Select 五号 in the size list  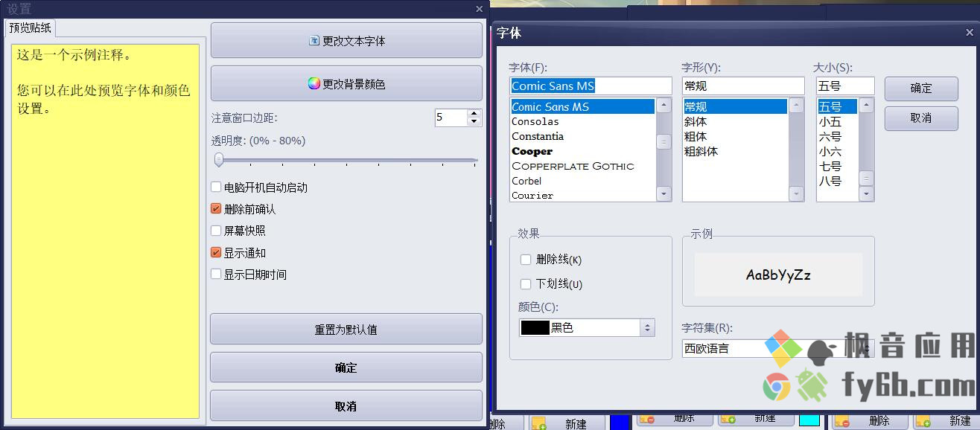pyautogui.click(x=837, y=106)
